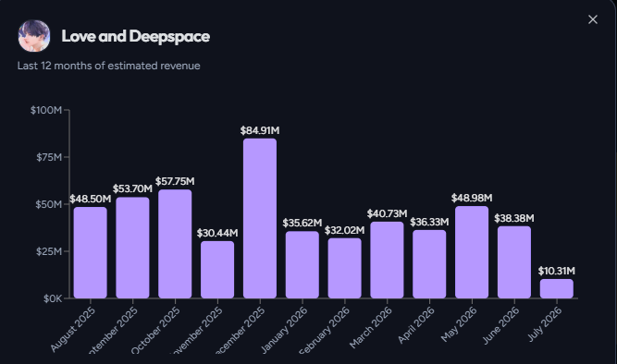617x364 pixels.
Task: Click the 'Last 12 months of estimated revenue' subtitle
Action: coord(108,66)
